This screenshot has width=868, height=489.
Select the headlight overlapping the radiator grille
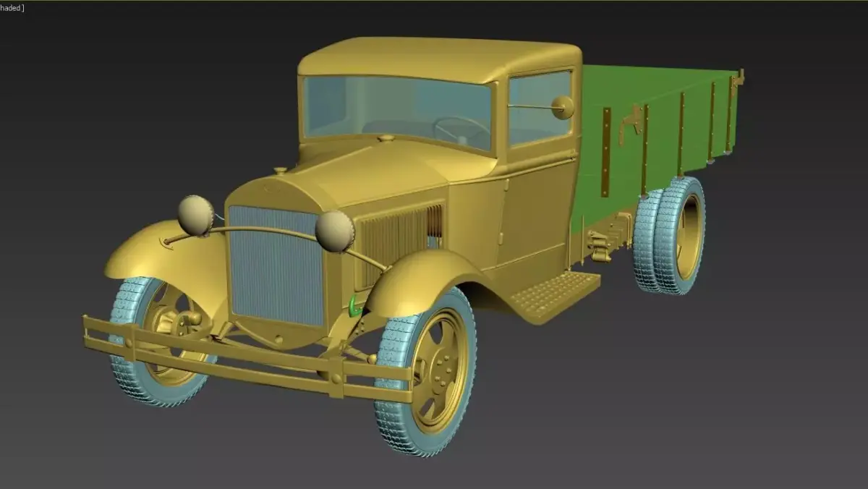335,231
